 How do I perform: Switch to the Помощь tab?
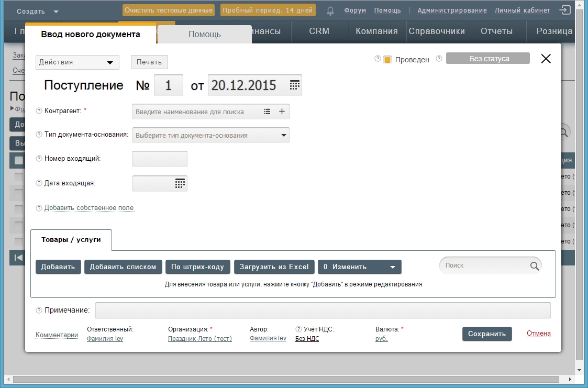[204, 35]
